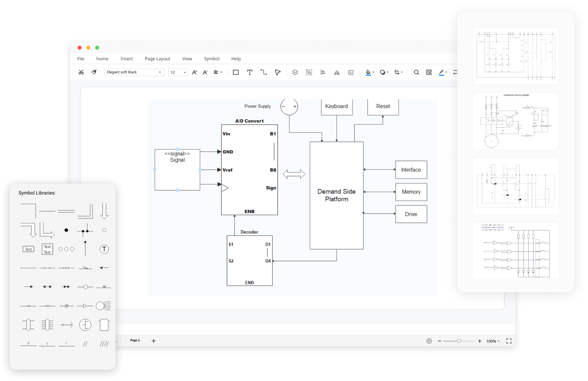Open the font family dropdown showing Elegant soft black
Viewport: 588px width, 381px height.
(134, 72)
